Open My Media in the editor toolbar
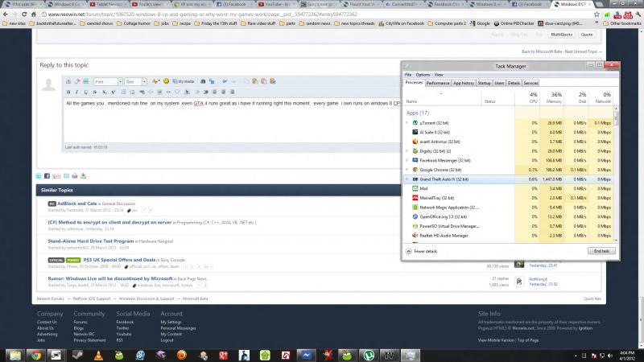644x362 pixels. (184, 81)
